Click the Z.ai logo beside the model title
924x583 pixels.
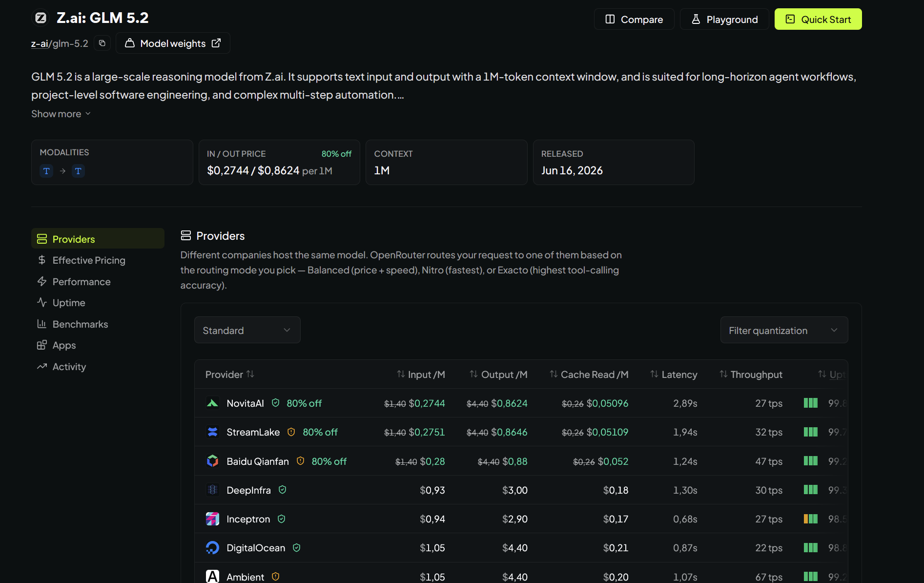pos(41,18)
